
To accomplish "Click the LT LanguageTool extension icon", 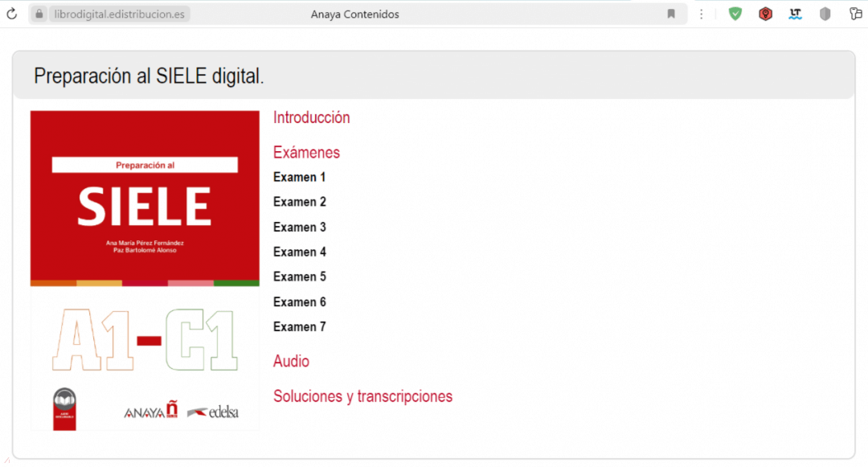I will 796,14.
